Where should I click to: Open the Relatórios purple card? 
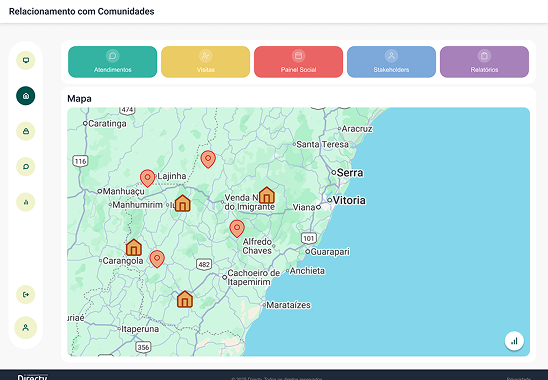(484, 62)
